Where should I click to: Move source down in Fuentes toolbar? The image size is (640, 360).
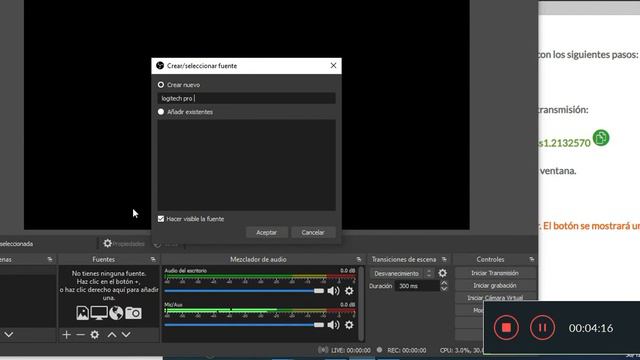tap(126, 335)
